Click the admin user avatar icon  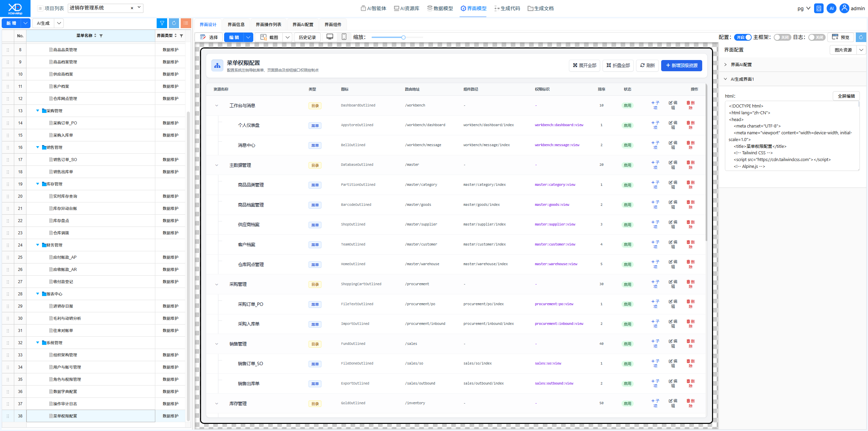point(844,8)
